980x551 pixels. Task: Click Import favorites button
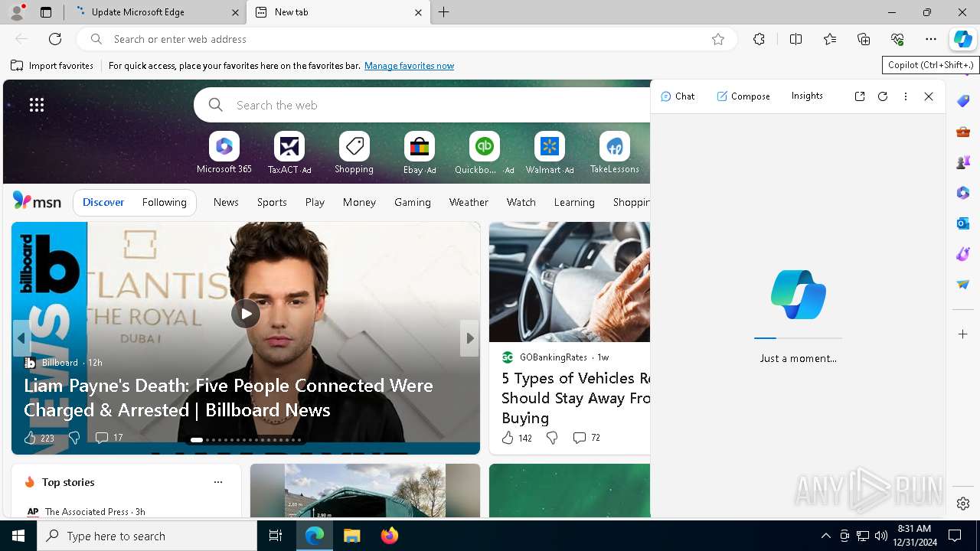click(52, 66)
